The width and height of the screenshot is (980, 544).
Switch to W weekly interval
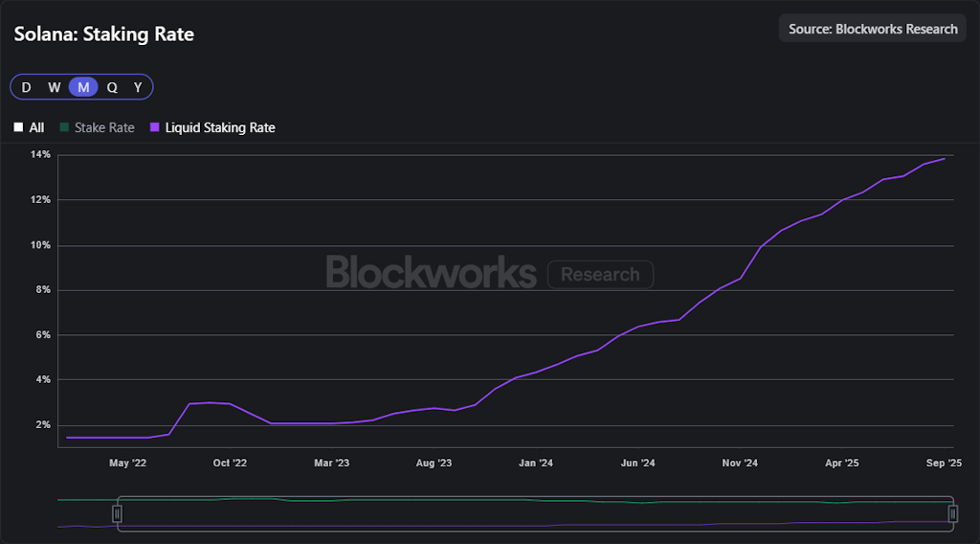pos(55,87)
